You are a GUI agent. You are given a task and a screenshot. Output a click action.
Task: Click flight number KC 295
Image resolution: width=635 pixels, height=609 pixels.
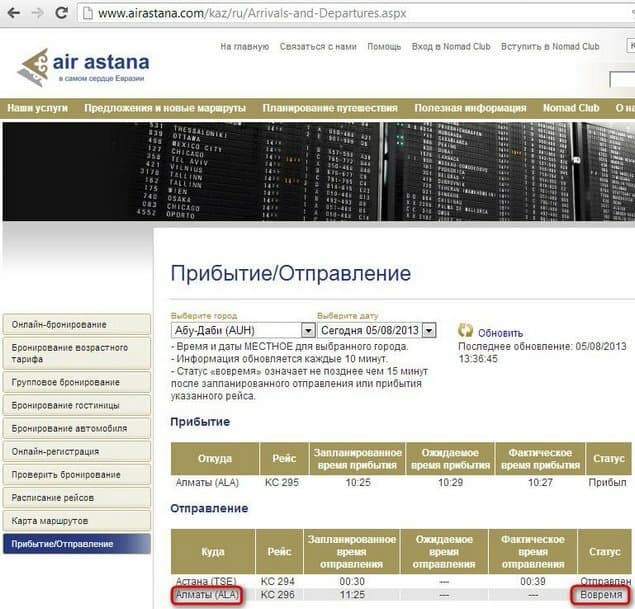pos(282,483)
